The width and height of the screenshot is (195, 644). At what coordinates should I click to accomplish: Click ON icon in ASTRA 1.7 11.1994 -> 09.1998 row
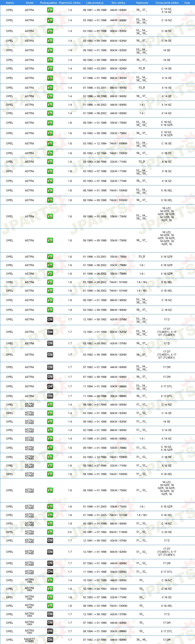[x=50, y=396]
